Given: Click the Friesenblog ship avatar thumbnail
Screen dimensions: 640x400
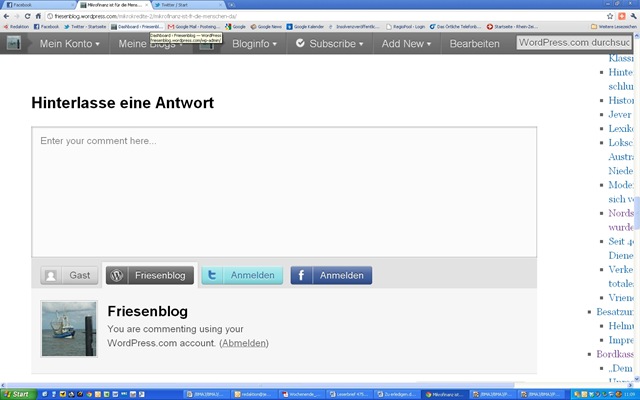Looking at the screenshot, I should pyautogui.click(x=69, y=329).
